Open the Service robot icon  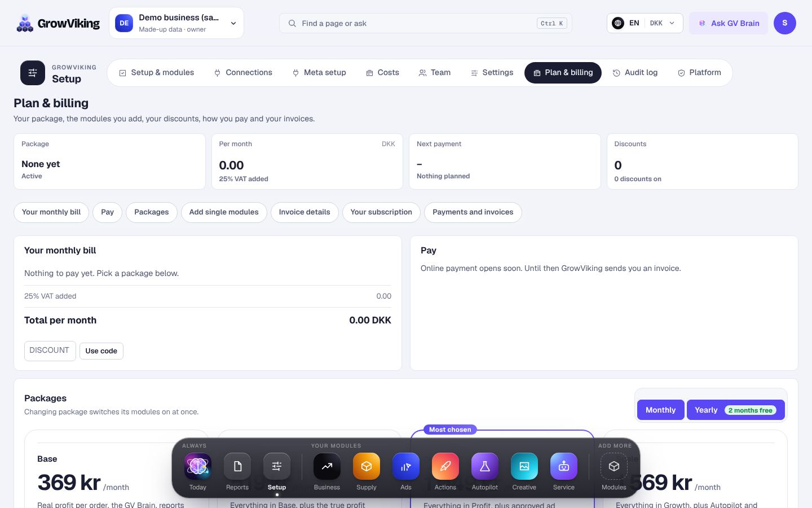564,466
